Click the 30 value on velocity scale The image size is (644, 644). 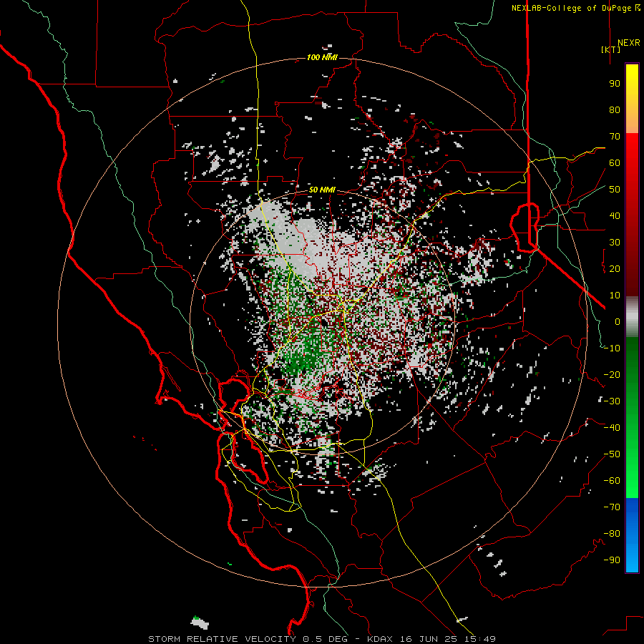coord(615,243)
